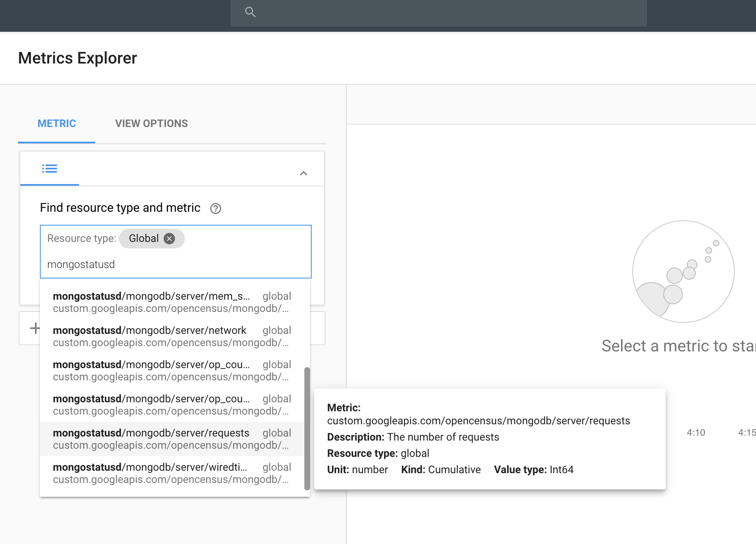Remove the Global resource type chip
The height and width of the screenshot is (544, 756).
point(169,239)
